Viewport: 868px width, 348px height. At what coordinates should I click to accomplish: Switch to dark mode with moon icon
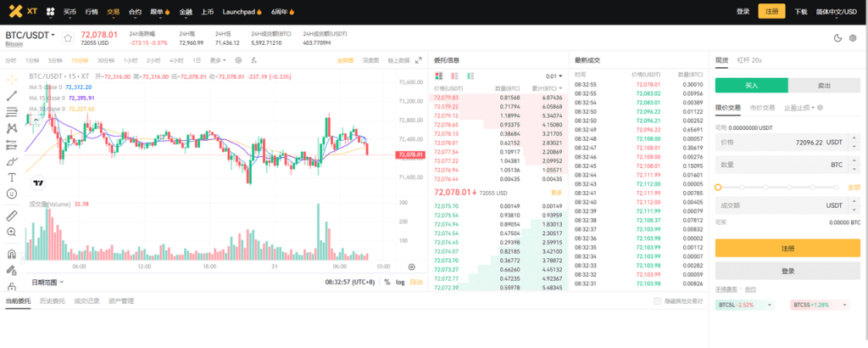(x=837, y=37)
